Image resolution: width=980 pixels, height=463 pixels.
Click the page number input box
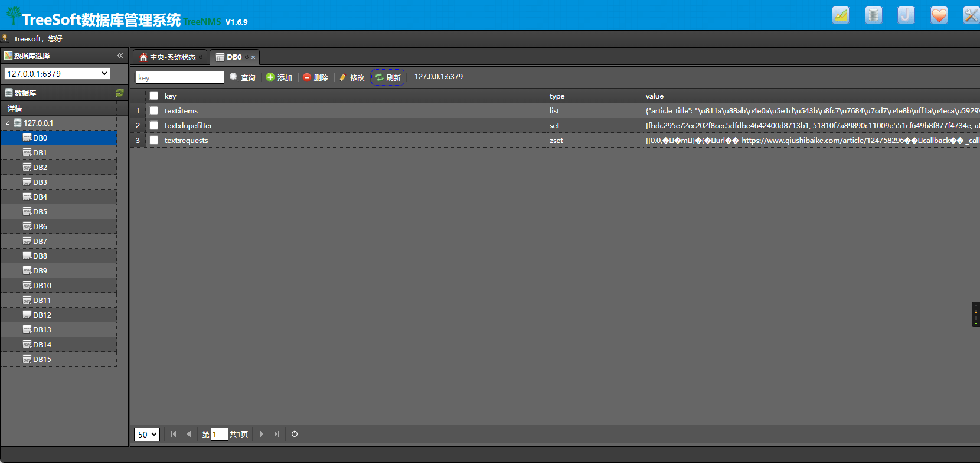click(x=219, y=434)
